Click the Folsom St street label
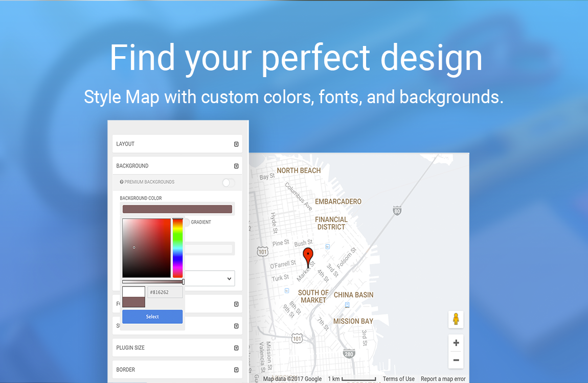This screenshot has height=383, width=588. (347, 258)
